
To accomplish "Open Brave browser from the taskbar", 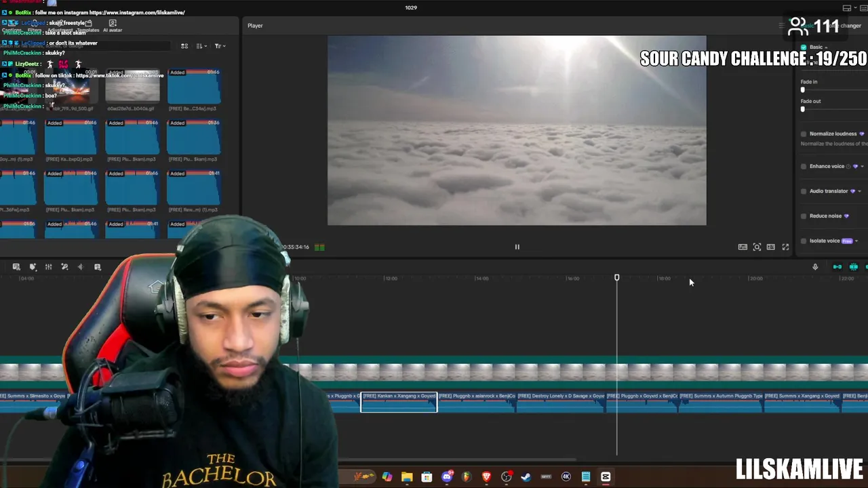I will point(486,477).
